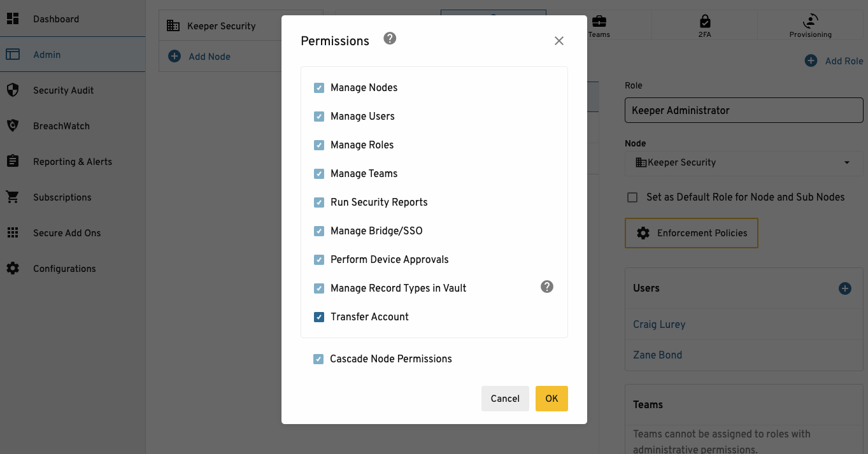Click the Subscriptions cart icon
The height and width of the screenshot is (454, 868).
pyautogui.click(x=13, y=197)
